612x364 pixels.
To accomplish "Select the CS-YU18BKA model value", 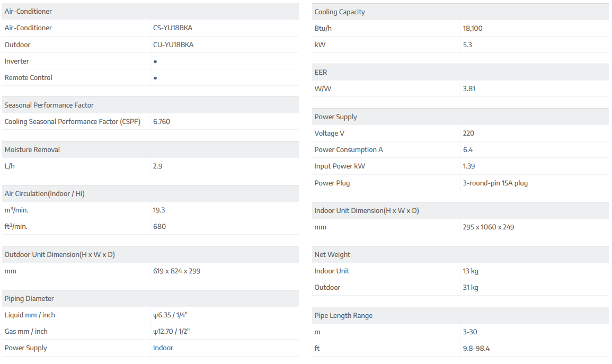I will (x=173, y=28).
